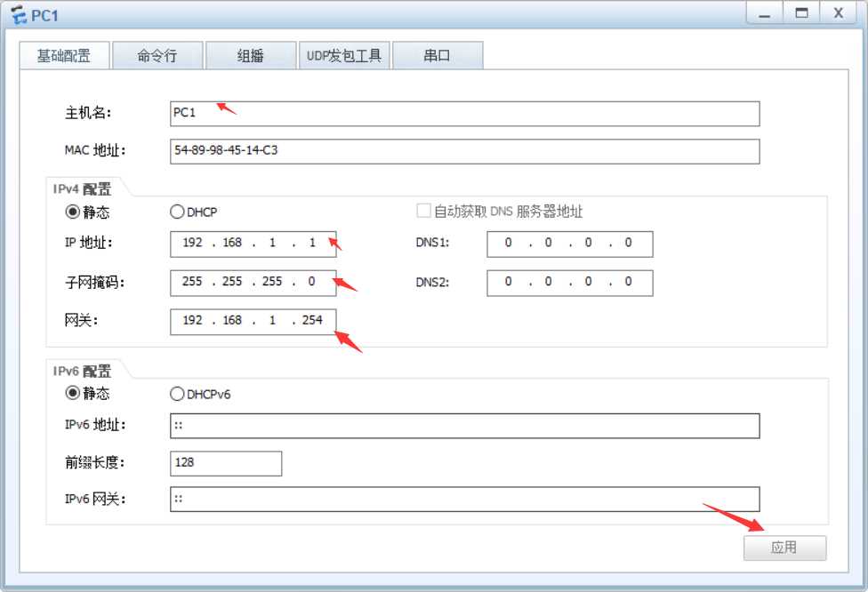The image size is (868, 592).
Task: Maximize the PC1 window
Action: (801, 14)
